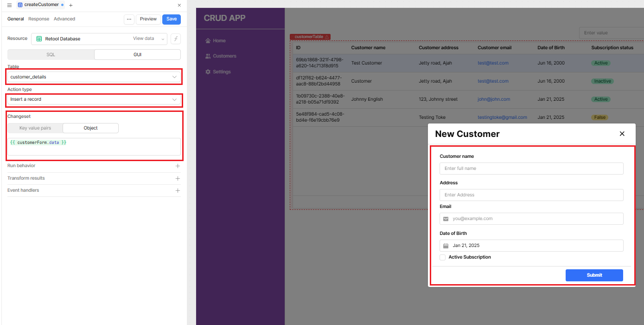Switch to the Advanced tab
Image resolution: width=644 pixels, height=325 pixels.
point(64,19)
